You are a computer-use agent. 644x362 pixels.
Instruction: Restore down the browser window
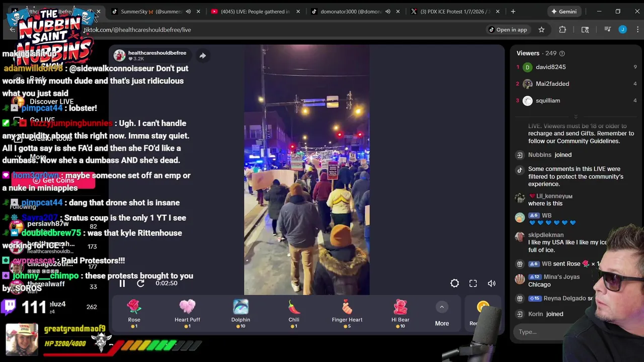618,11
